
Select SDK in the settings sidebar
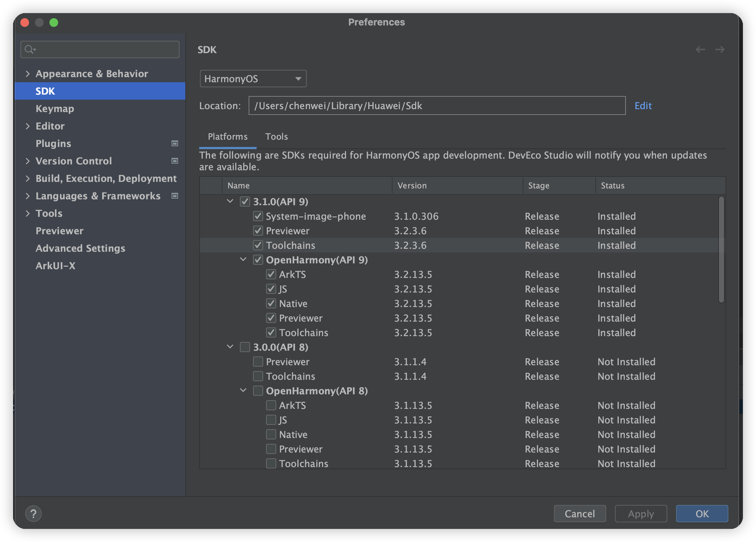(100, 91)
